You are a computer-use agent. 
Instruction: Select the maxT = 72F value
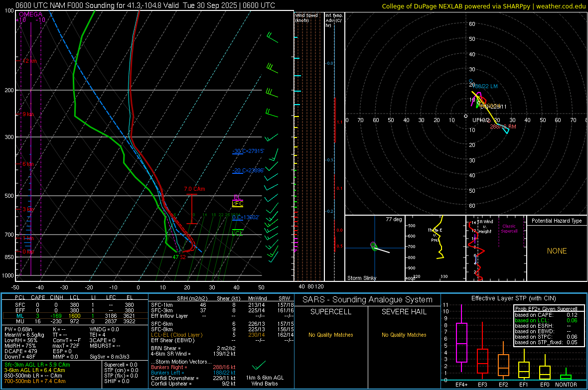point(66,346)
